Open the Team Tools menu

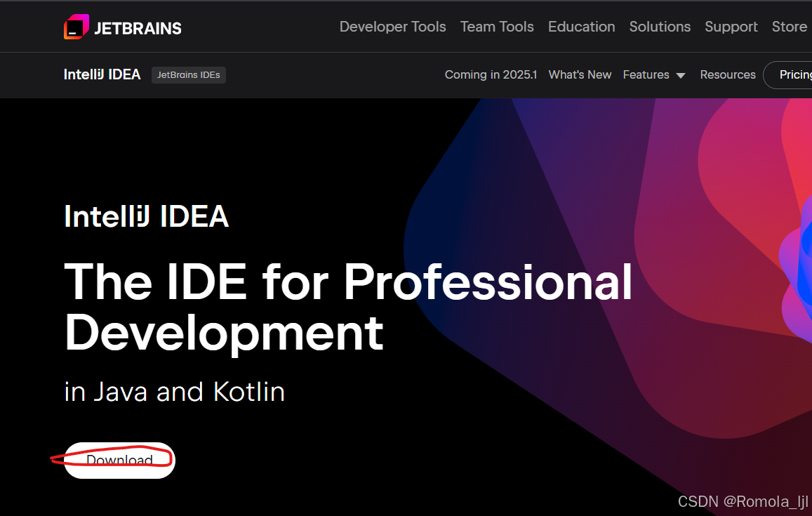(x=497, y=27)
